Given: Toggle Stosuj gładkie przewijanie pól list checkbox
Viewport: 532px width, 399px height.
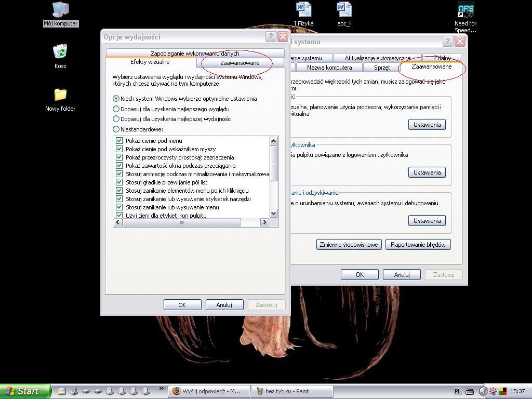Looking at the screenshot, I should [x=119, y=182].
